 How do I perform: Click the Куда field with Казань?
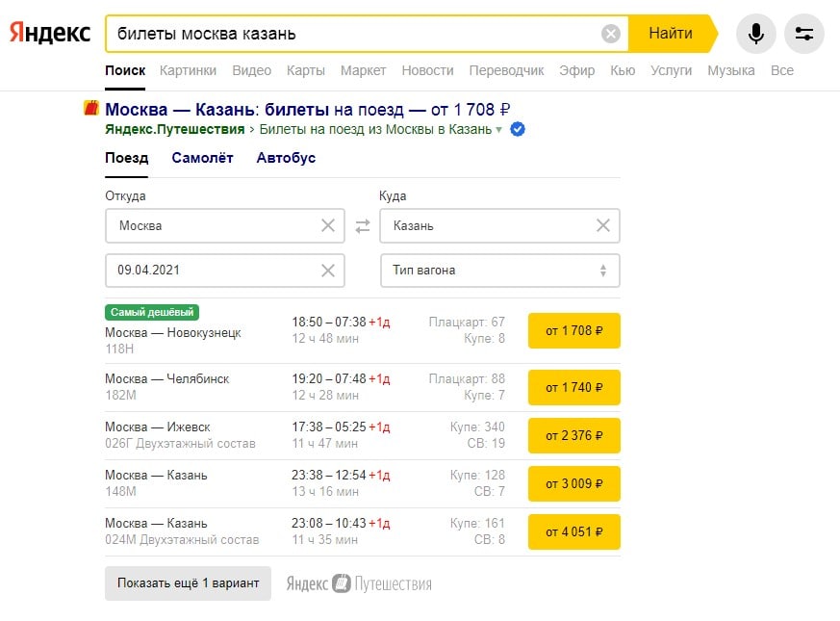[x=499, y=225]
